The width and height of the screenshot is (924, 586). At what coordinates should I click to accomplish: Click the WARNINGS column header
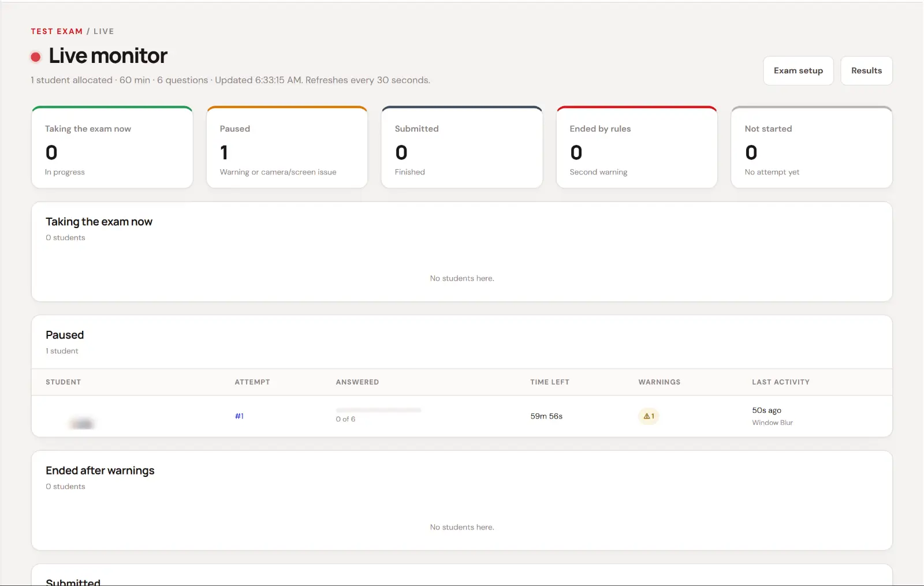click(660, 382)
